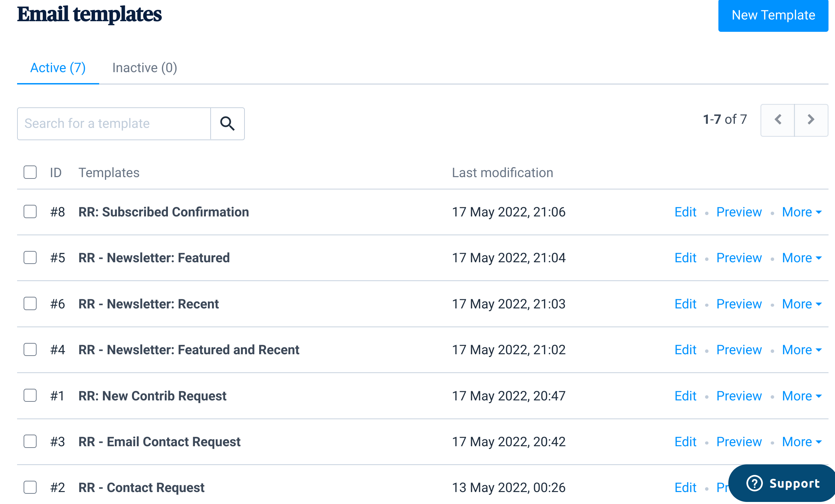Tick checkbox for template #2 Contact Request

point(30,487)
